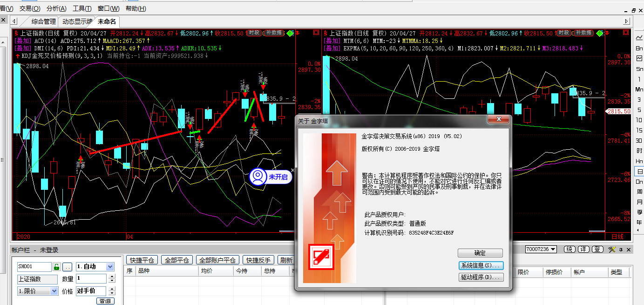Toggle the 统 summary view button
Image resolution: width=644 pixels, height=305 pixels.
pyautogui.click(x=569, y=250)
